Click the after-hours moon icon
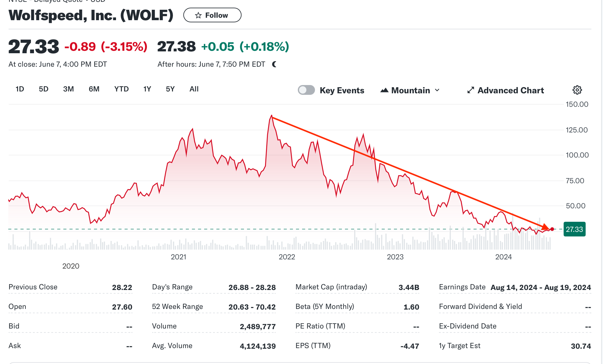The image size is (603, 364). pyautogui.click(x=274, y=64)
